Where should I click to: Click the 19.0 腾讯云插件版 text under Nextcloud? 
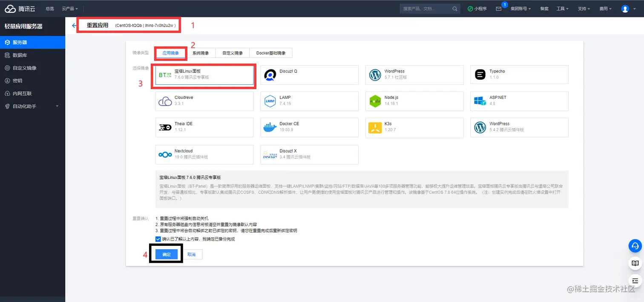(191, 157)
